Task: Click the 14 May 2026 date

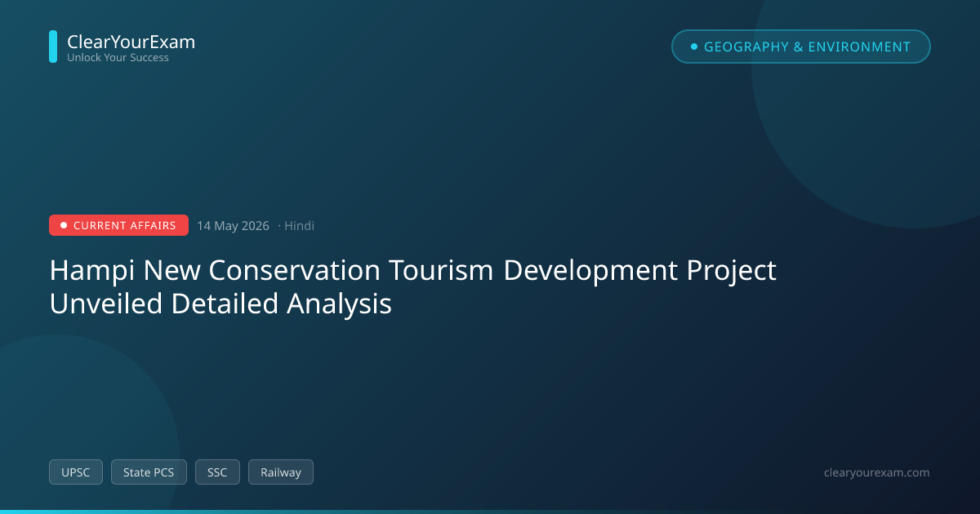Action: [233, 226]
